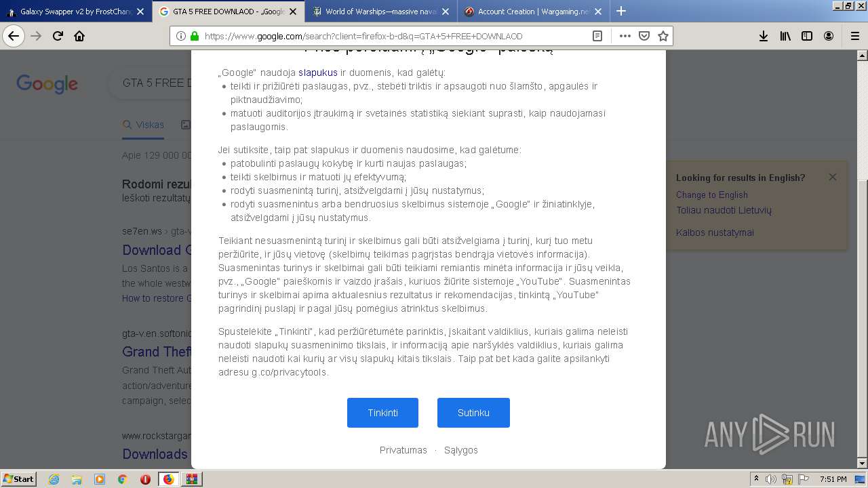Open Windows Media Player from the taskbar
Viewport: 868px width, 488px height.
(100, 479)
